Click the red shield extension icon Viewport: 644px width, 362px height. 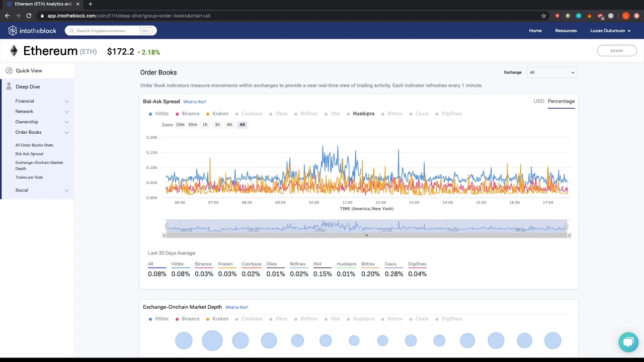point(557,16)
